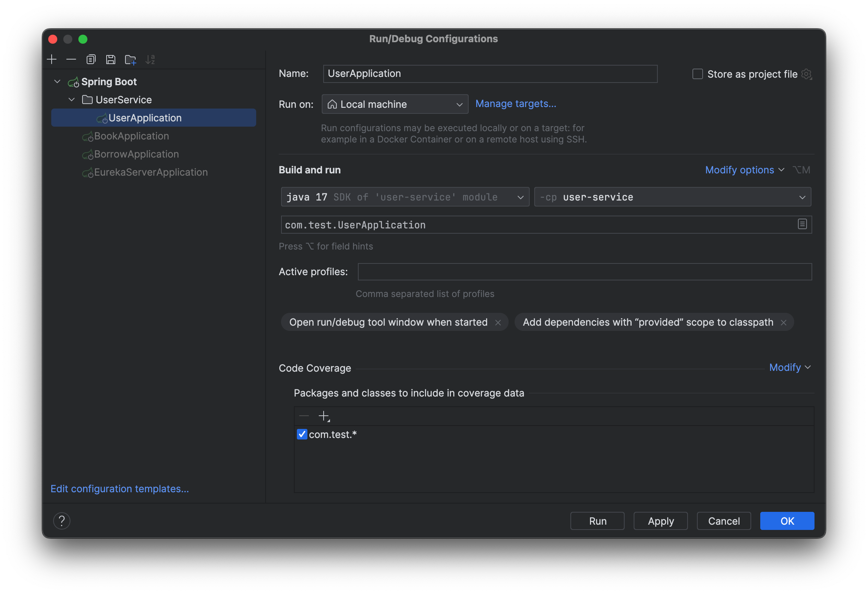This screenshot has width=868, height=594.
Task: Select the BookApplication configuration
Action: (x=131, y=136)
